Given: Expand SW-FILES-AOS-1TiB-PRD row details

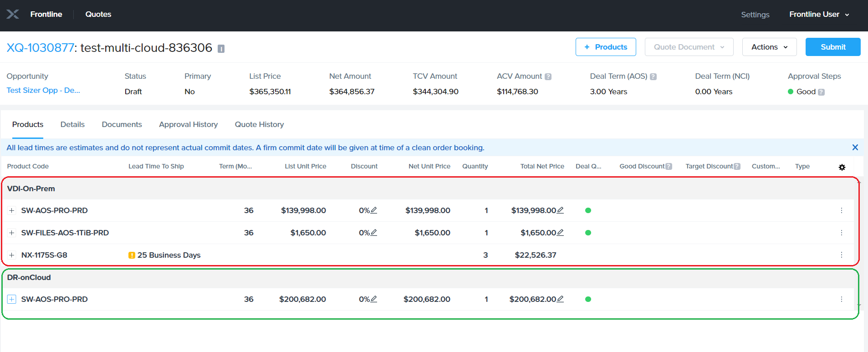Looking at the screenshot, I should 12,233.
